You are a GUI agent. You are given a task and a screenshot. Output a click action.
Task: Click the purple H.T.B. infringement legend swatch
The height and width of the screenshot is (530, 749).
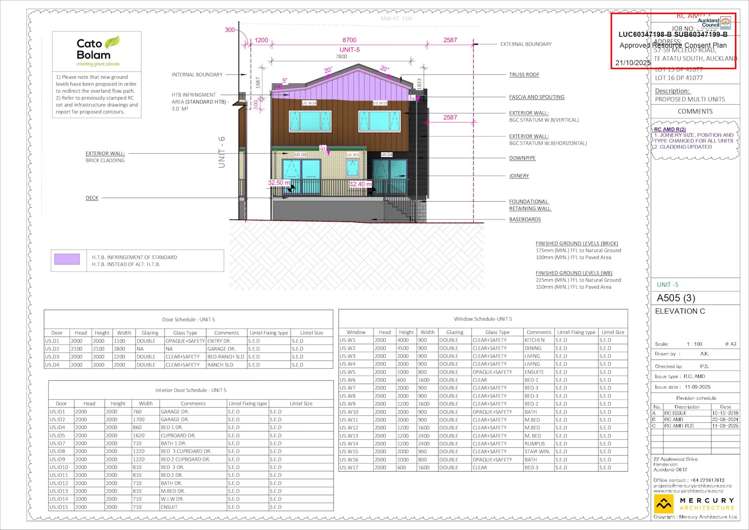click(x=67, y=259)
